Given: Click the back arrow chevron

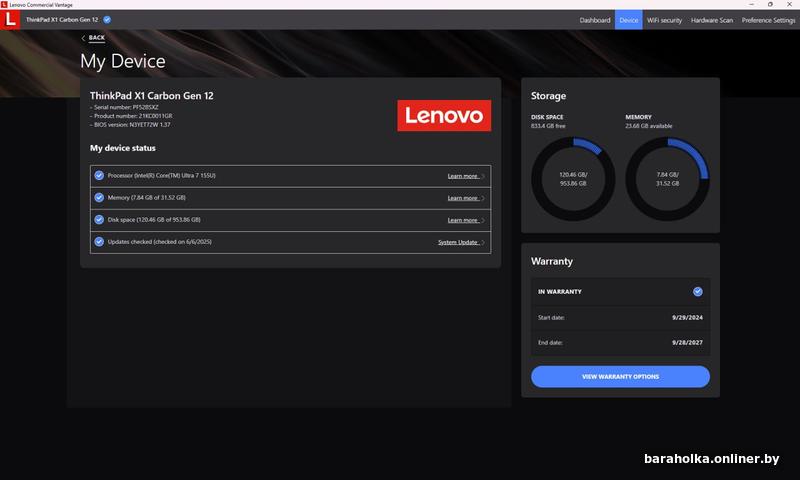Looking at the screenshot, I should click(83, 38).
